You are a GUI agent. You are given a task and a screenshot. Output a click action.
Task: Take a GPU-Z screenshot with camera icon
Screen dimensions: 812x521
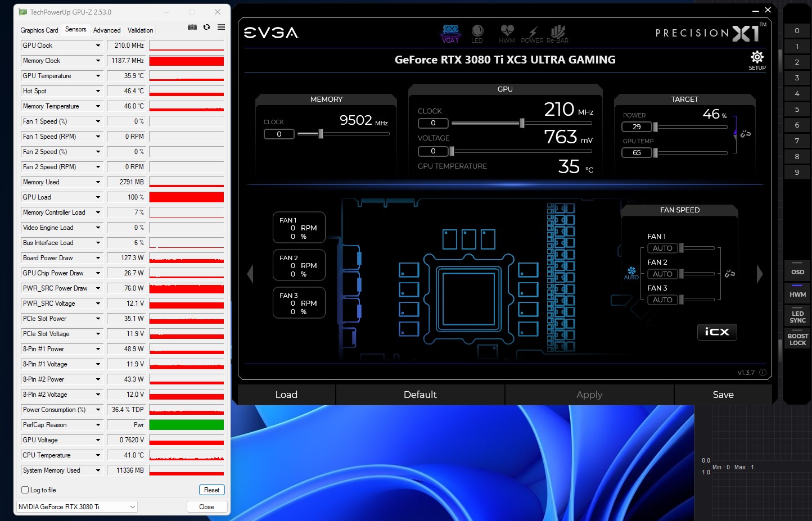pyautogui.click(x=192, y=27)
